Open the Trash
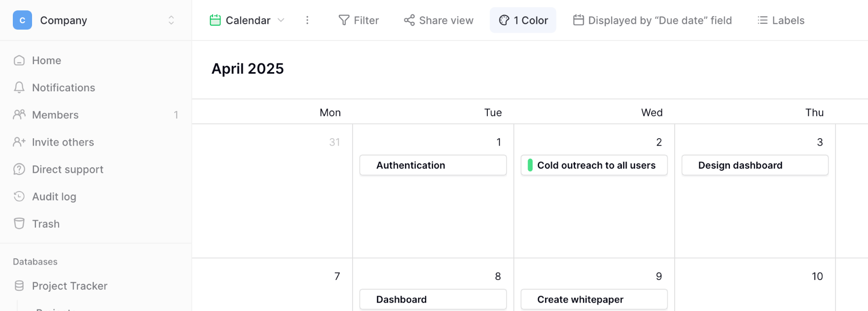The image size is (868, 311). tap(46, 224)
